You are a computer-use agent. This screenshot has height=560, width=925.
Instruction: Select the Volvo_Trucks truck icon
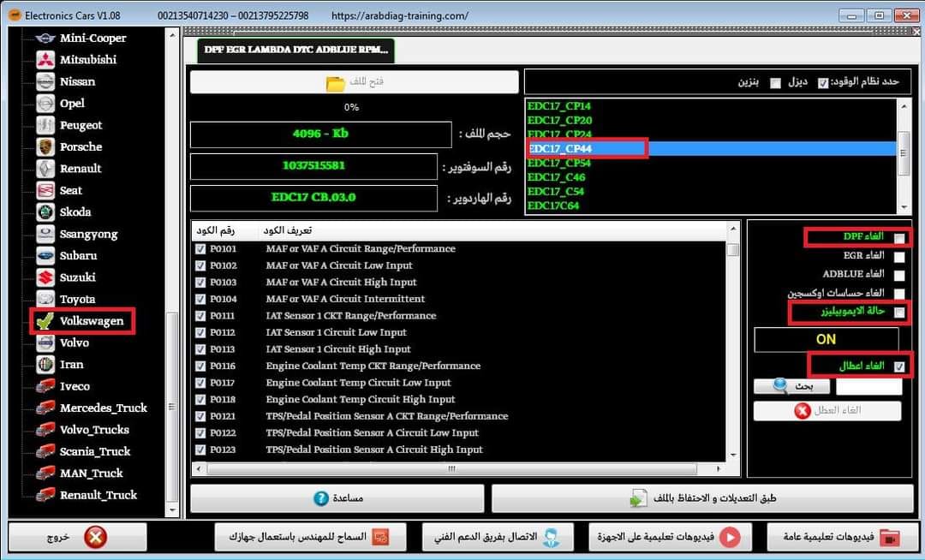click(45, 430)
